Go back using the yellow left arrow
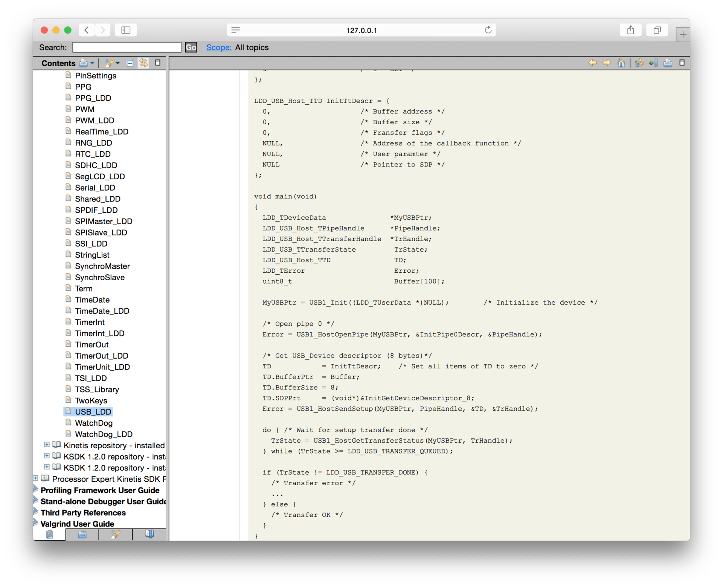Image resolution: width=723 pixels, height=588 pixels. [x=592, y=63]
